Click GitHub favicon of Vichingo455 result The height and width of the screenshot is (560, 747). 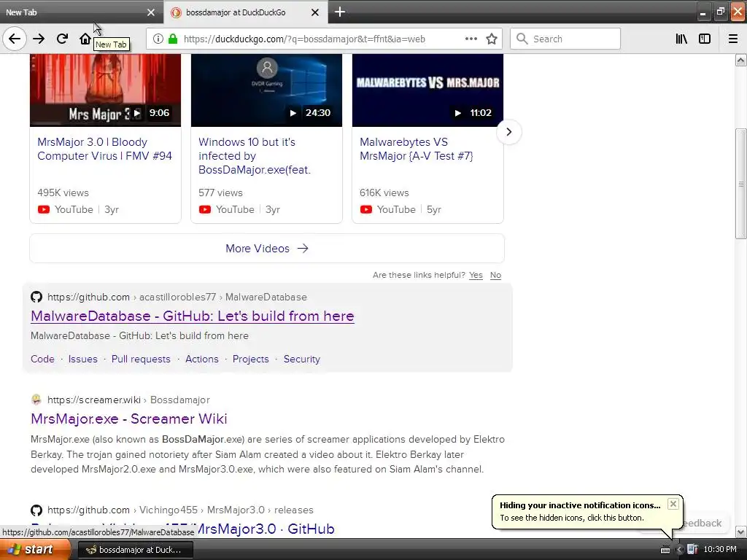(x=36, y=510)
